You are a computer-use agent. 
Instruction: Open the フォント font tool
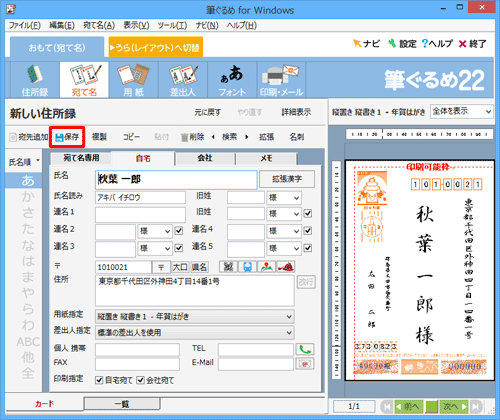pos(232,80)
